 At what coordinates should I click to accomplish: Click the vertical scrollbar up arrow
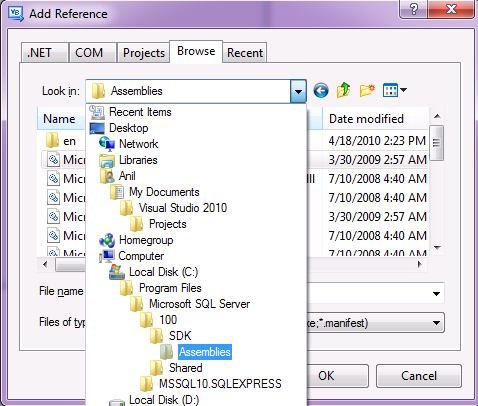[x=437, y=116]
